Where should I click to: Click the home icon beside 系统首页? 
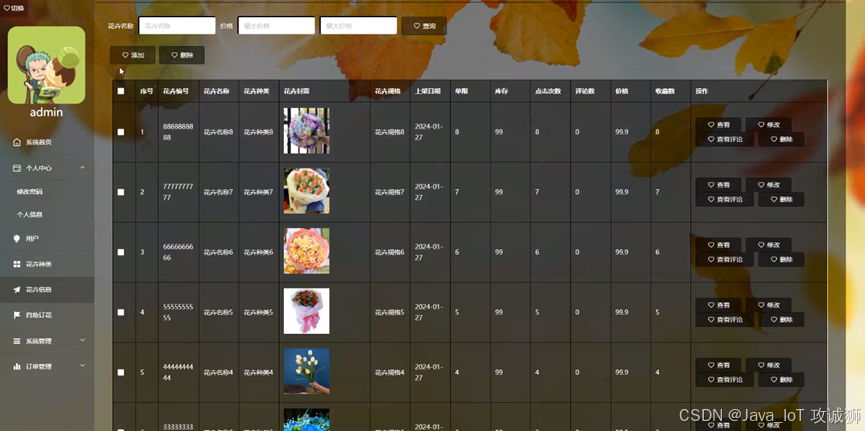coord(17,142)
